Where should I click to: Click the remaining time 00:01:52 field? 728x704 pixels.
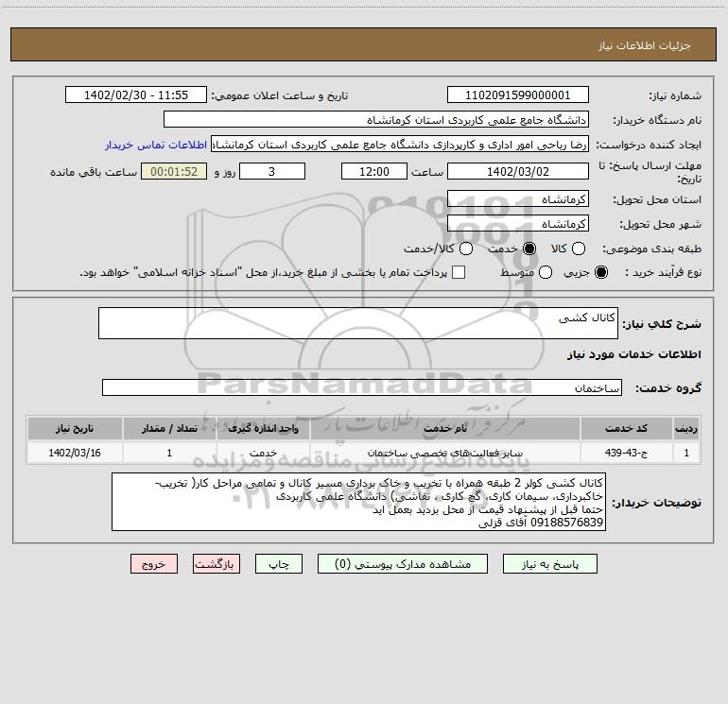tap(174, 171)
